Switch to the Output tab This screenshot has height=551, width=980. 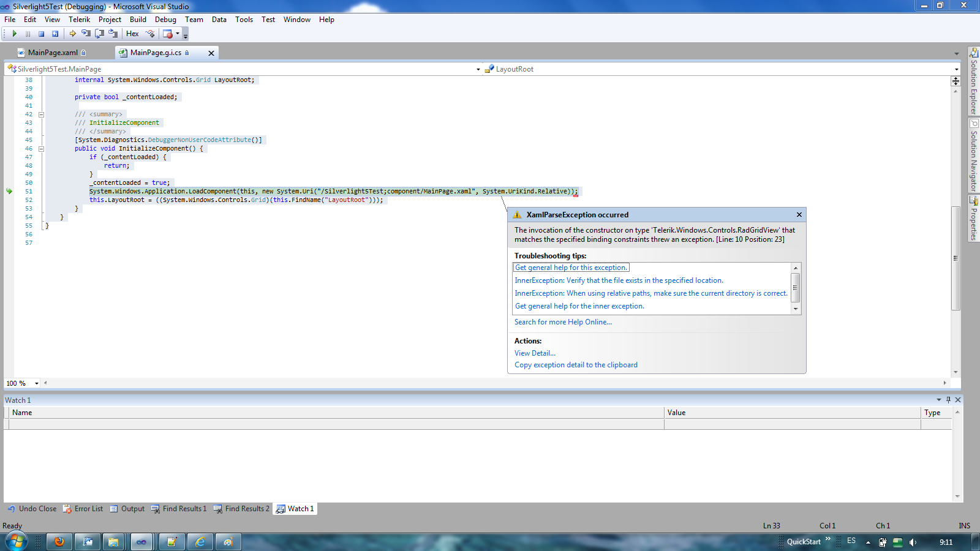click(x=127, y=509)
